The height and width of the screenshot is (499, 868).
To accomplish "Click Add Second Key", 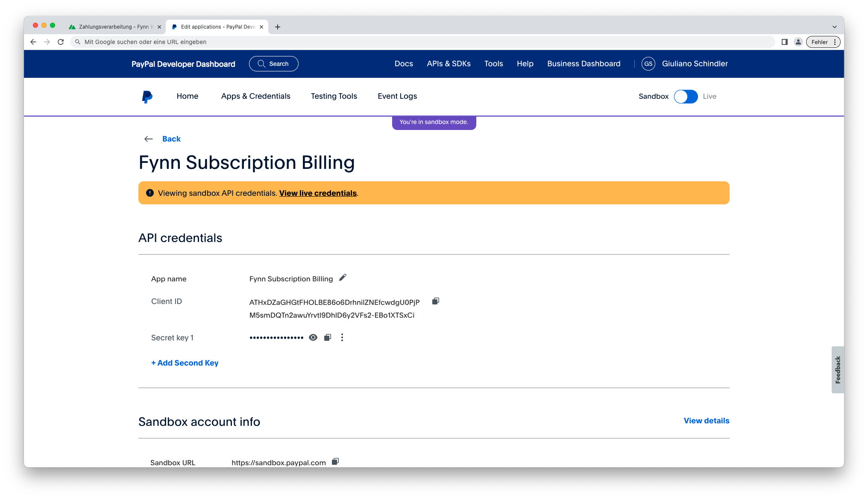I will coord(185,363).
